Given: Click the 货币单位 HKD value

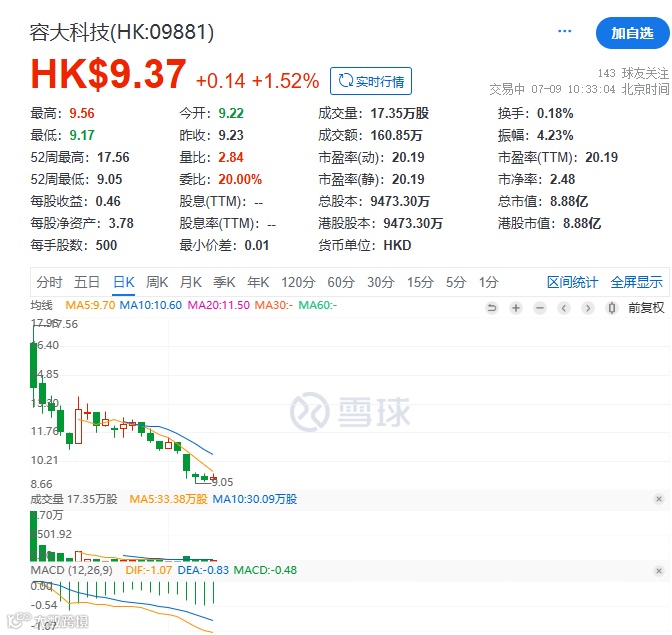Looking at the screenshot, I should click(397, 246).
